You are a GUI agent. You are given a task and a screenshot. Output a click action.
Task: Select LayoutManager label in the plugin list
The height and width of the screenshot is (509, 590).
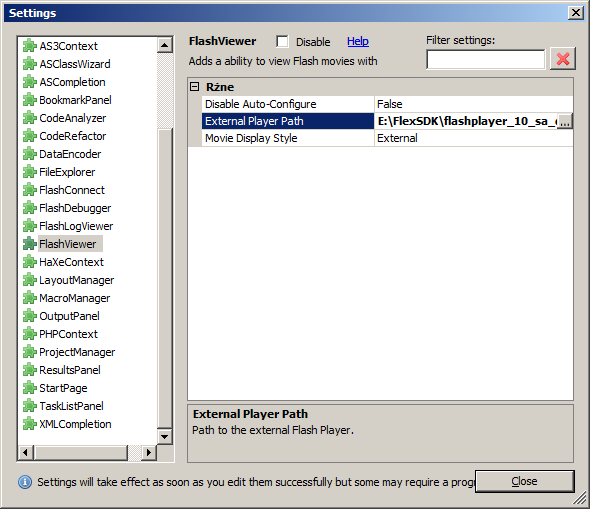[x=76, y=280]
